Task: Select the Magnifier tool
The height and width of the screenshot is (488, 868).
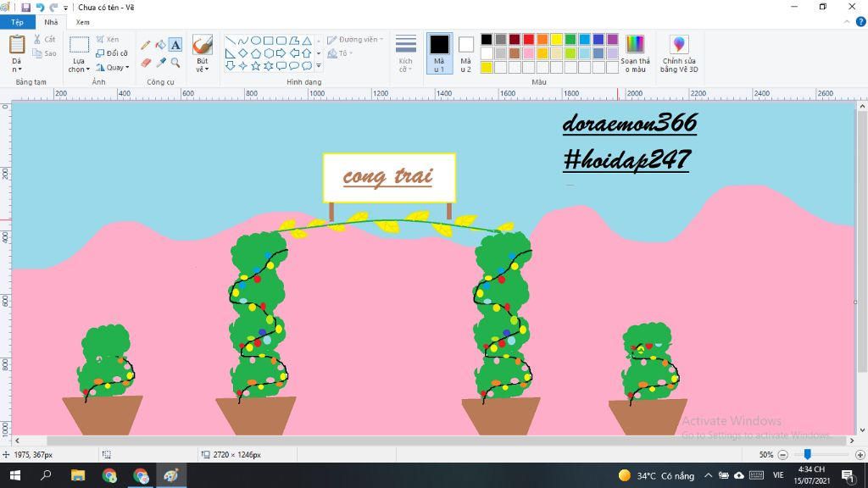Action: click(x=175, y=63)
